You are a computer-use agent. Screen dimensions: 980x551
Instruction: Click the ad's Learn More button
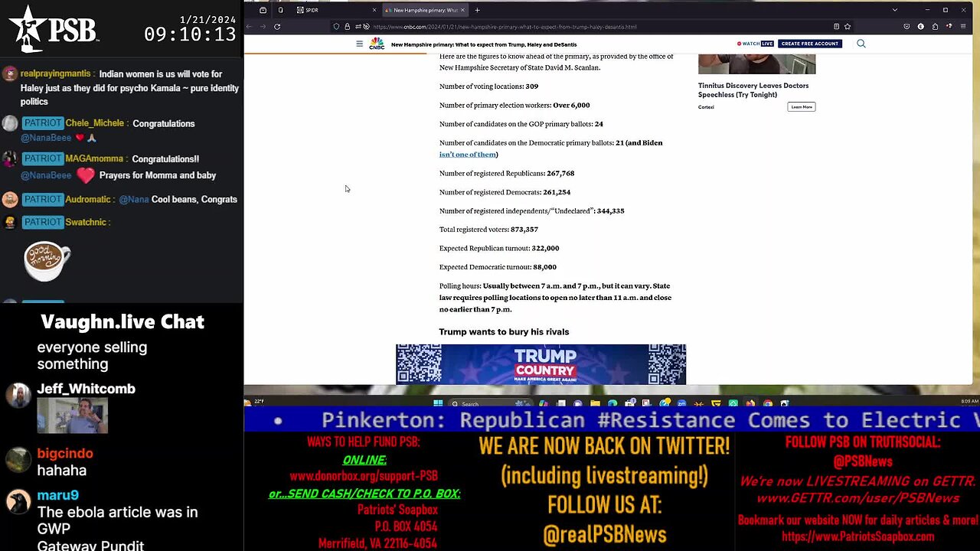pyautogui.click(x=802, y=106)
